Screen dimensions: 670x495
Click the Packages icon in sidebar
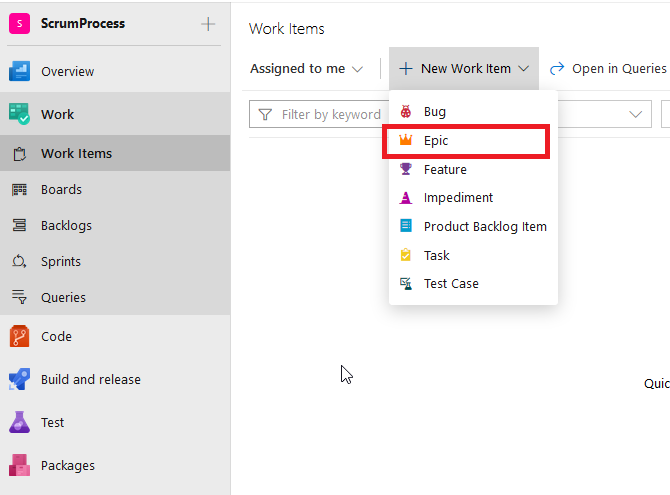(20, 465)
